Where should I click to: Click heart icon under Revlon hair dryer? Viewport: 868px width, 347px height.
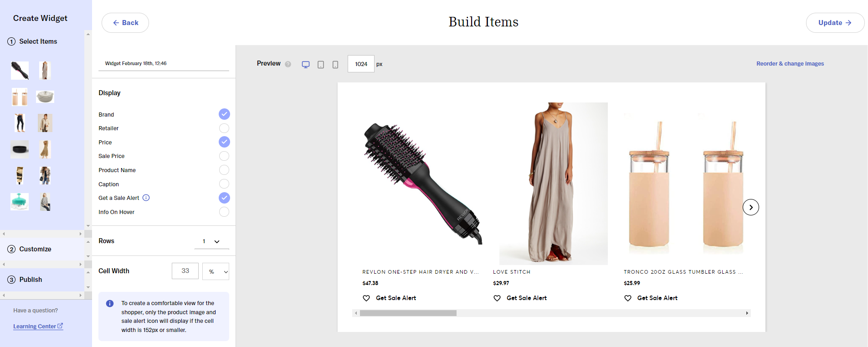(x=366, y=298)
